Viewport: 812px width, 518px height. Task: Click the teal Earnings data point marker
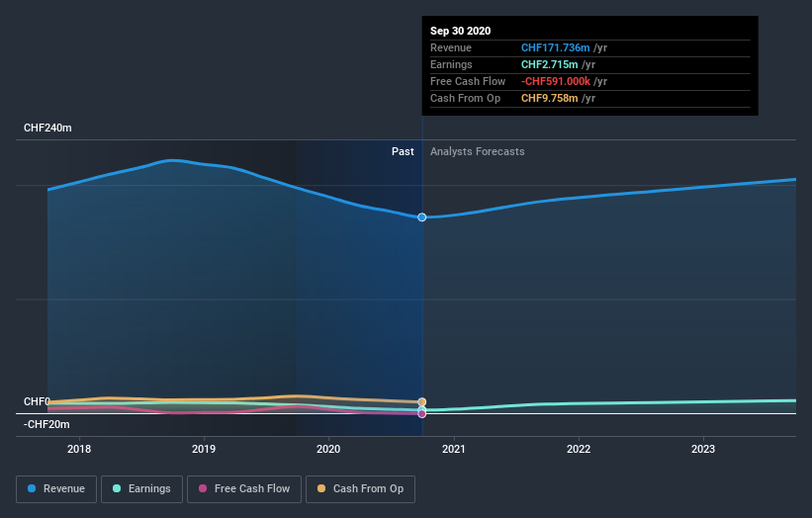pos(422,409)
